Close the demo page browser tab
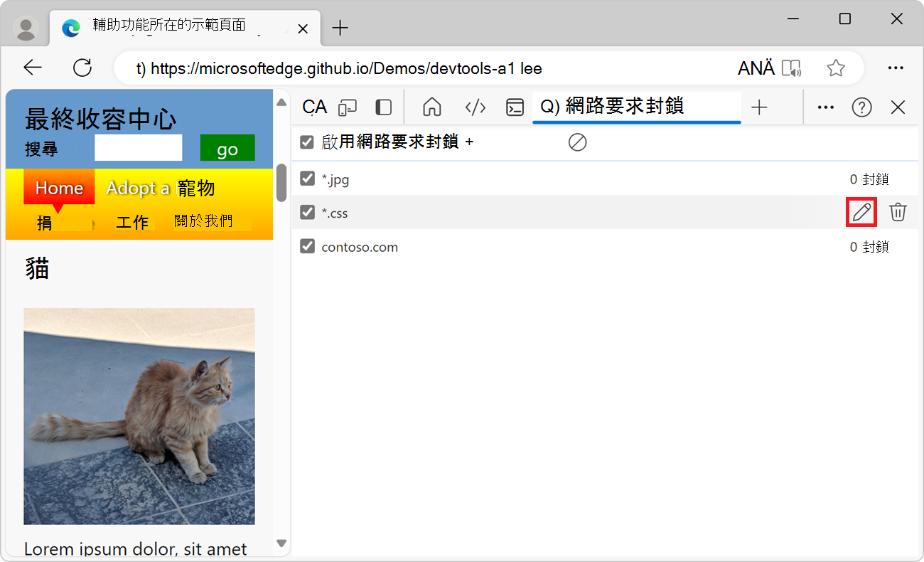924x562 pixels. (x=303, y=28)
